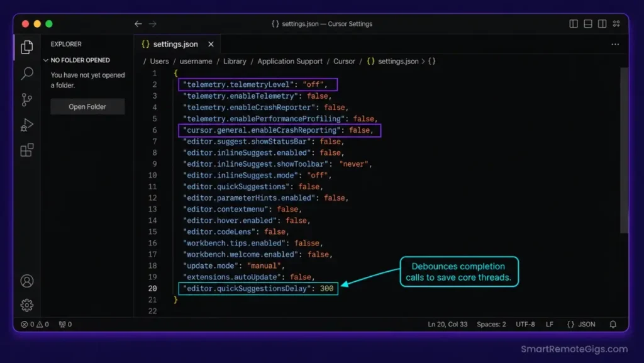Click "telemetry.telemetryLevel" key text

coord(238,84)
